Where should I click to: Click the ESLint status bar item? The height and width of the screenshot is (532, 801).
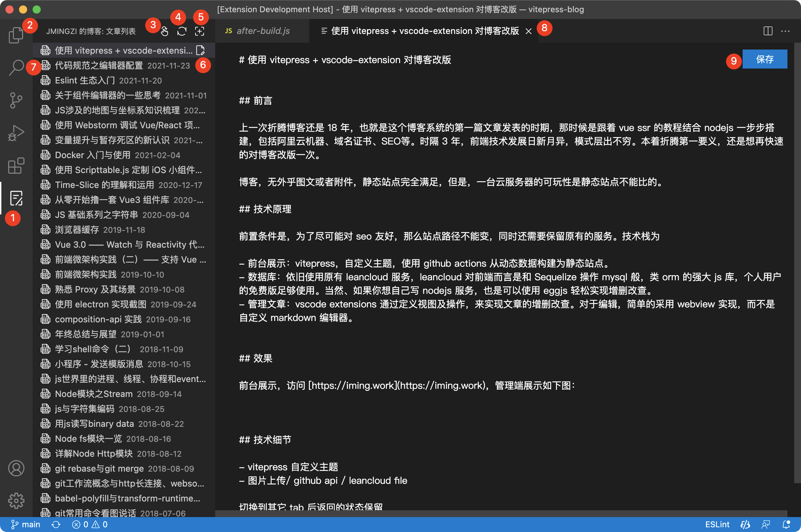717,525
